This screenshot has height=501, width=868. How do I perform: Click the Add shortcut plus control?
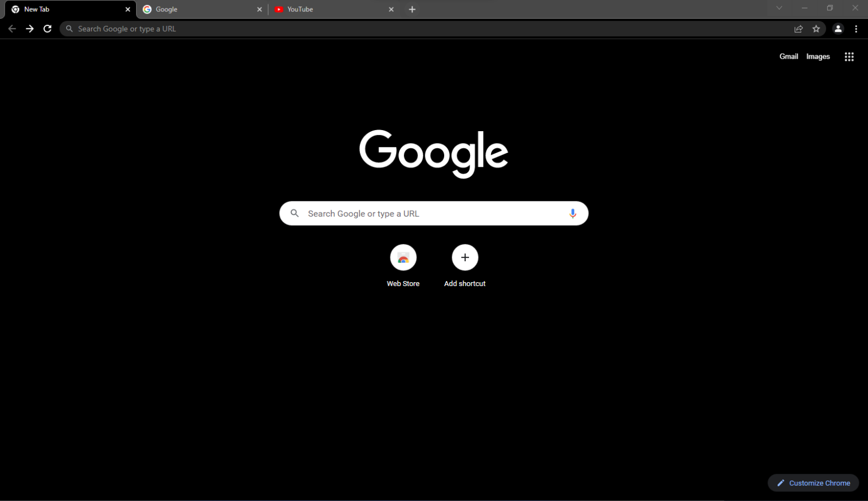pos(465,257)
